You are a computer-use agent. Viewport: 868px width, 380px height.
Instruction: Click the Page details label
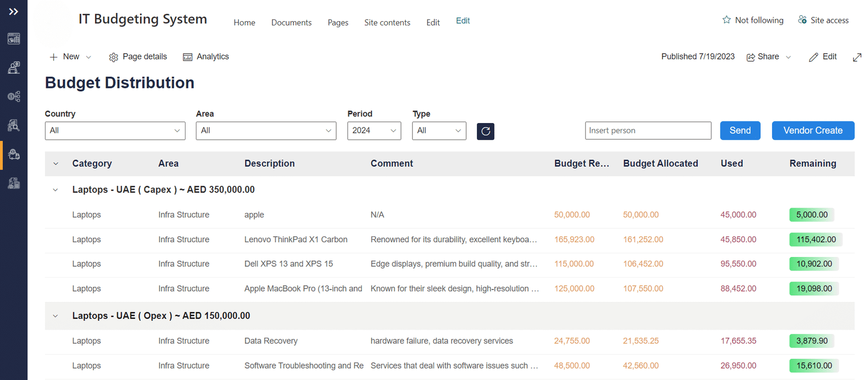(145, 56)
